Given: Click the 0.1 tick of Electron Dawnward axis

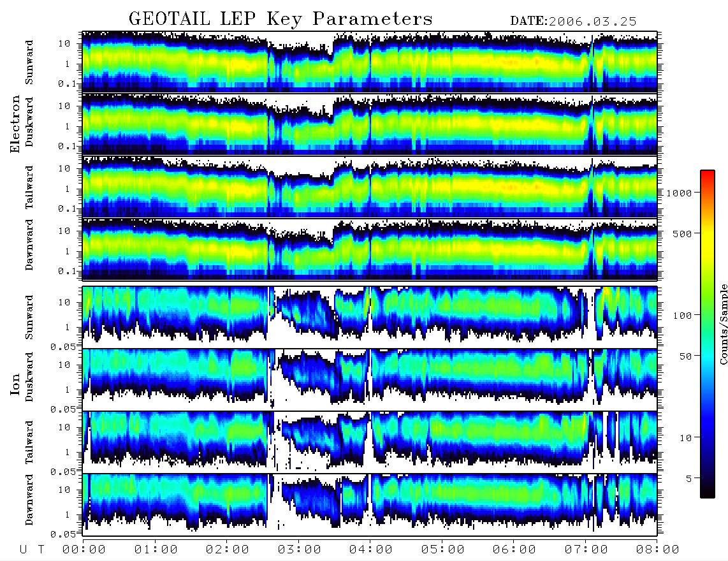Looking at the screenshot, I should 69,271.
